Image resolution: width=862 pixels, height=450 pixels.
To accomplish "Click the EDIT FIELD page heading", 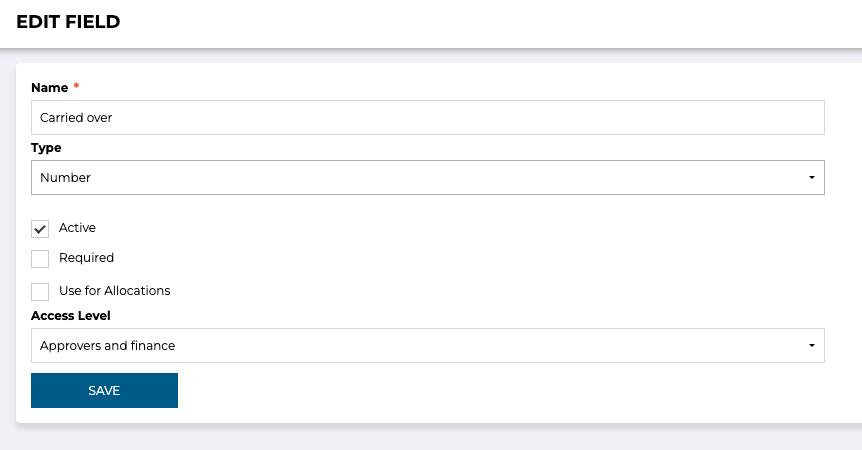I will coord(68,22).
